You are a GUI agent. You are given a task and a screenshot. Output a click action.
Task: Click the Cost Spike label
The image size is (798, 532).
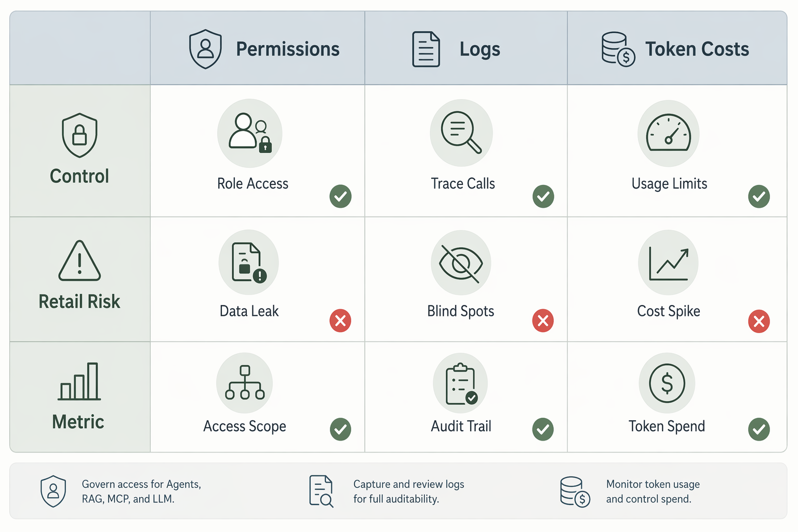coord(669,311)
